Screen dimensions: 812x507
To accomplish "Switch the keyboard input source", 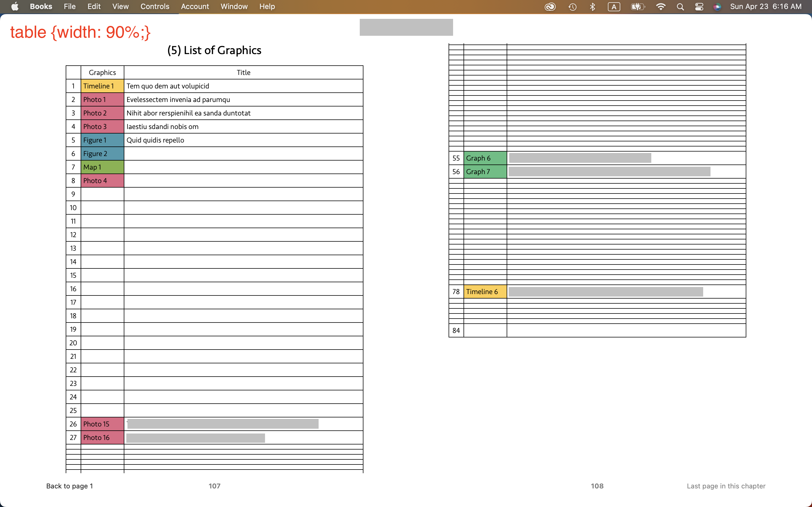I will [614, 6].
